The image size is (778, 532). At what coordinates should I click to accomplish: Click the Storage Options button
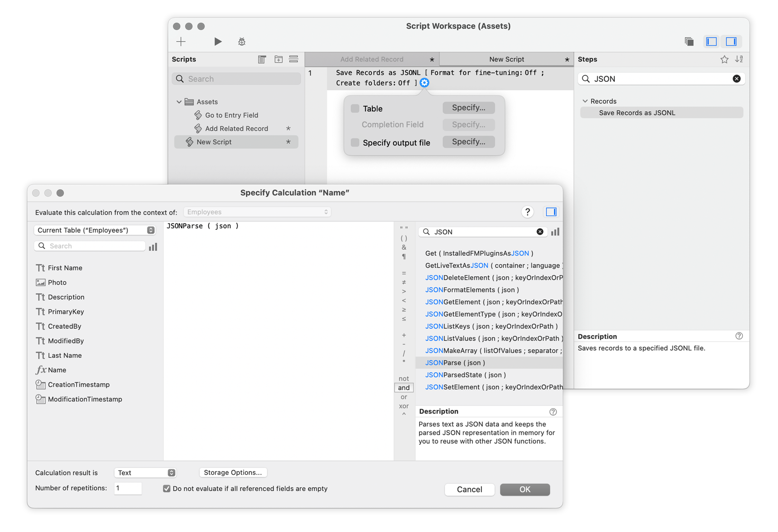coord(233,472)
